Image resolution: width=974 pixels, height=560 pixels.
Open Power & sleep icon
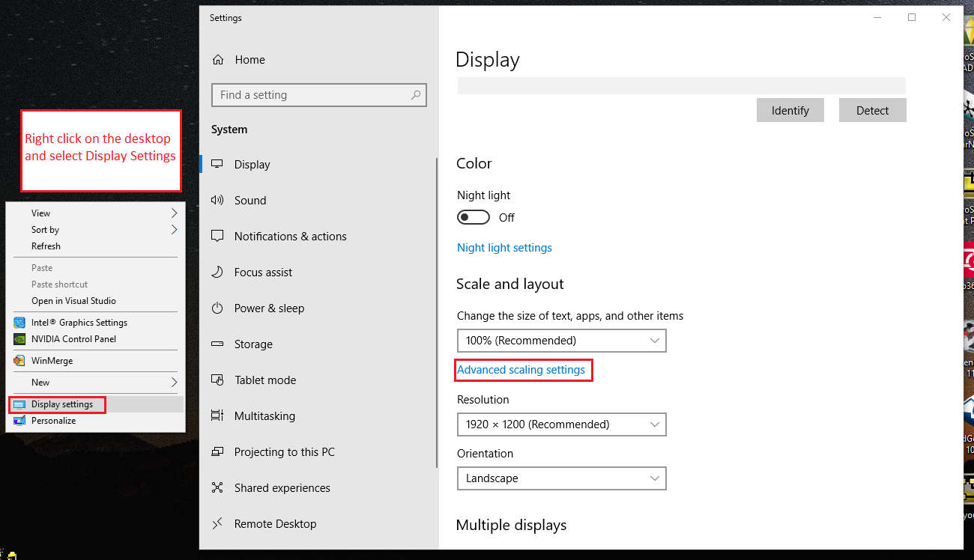tap(218, 308)
